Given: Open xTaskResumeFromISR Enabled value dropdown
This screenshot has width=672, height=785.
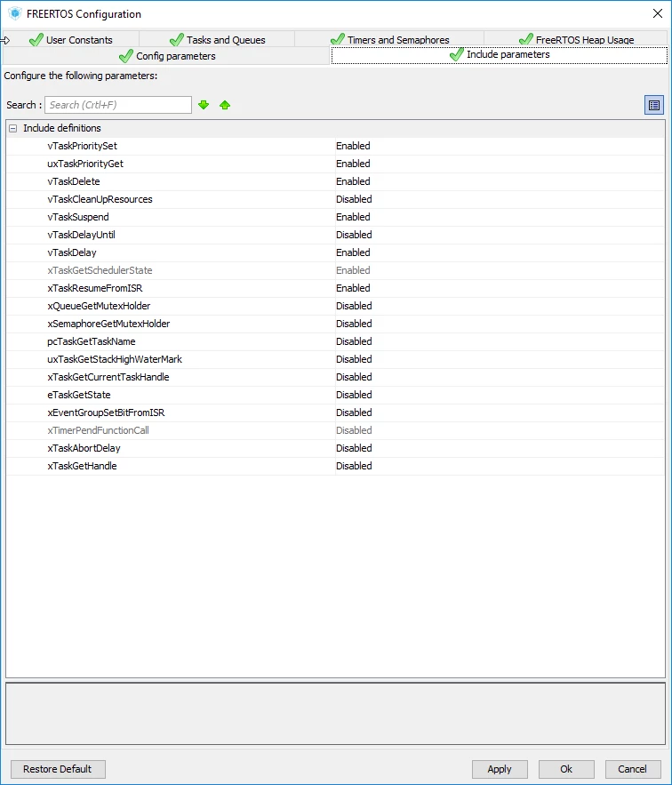Looking at the screenshot, I should (353, 288).
